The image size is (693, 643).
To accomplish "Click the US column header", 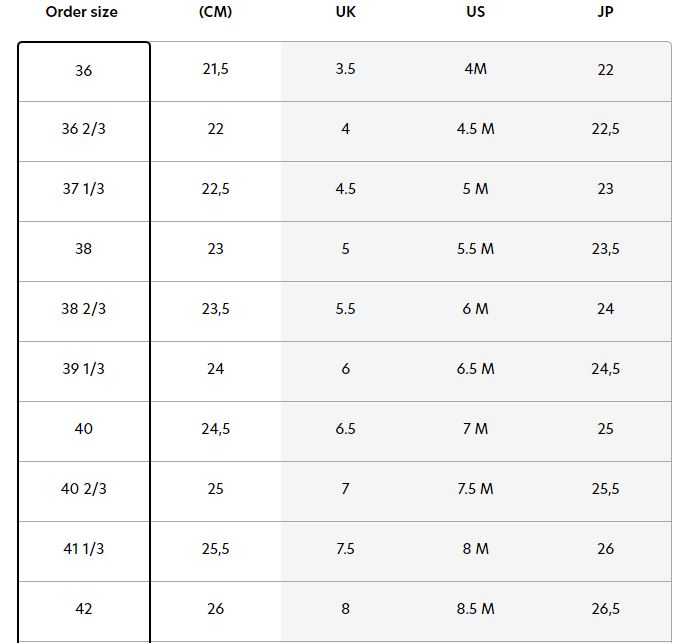I will [476, 12].
